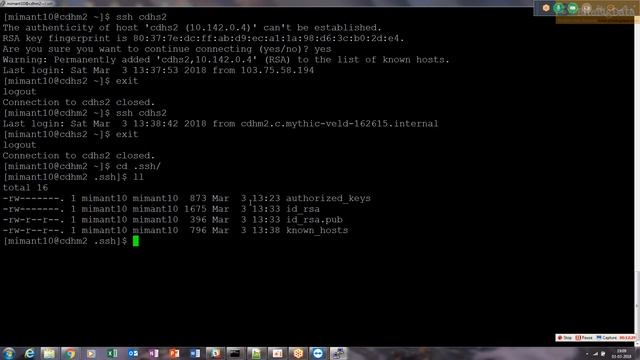Click IP address 103.75.58.194
This screenshot has width=640, height=360.
point(277,70)
